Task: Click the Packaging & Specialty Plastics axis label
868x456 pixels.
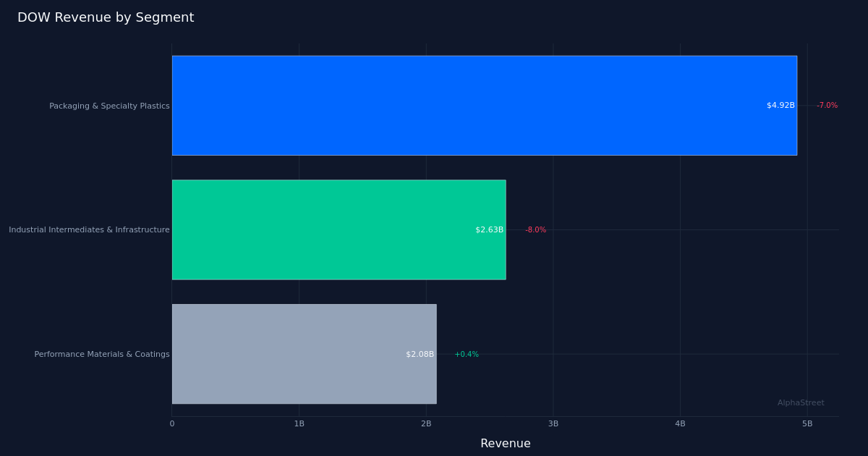Action: coord(109,105)
